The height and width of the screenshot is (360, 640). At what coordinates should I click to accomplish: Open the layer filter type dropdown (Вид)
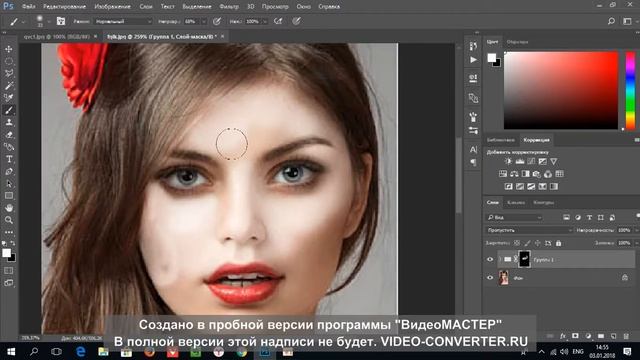(x=514, y=218)
